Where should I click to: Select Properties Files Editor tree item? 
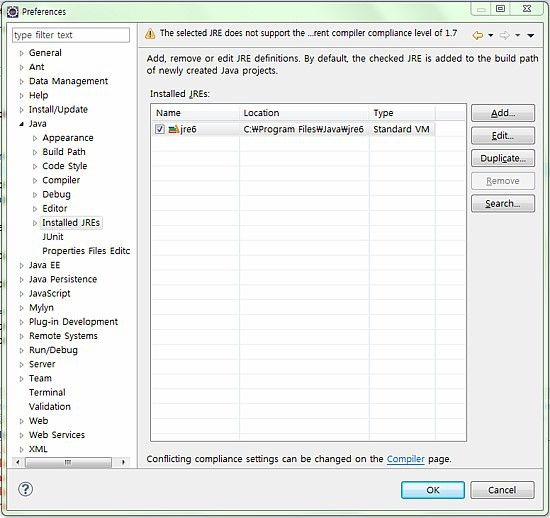(x=86, y=251)
